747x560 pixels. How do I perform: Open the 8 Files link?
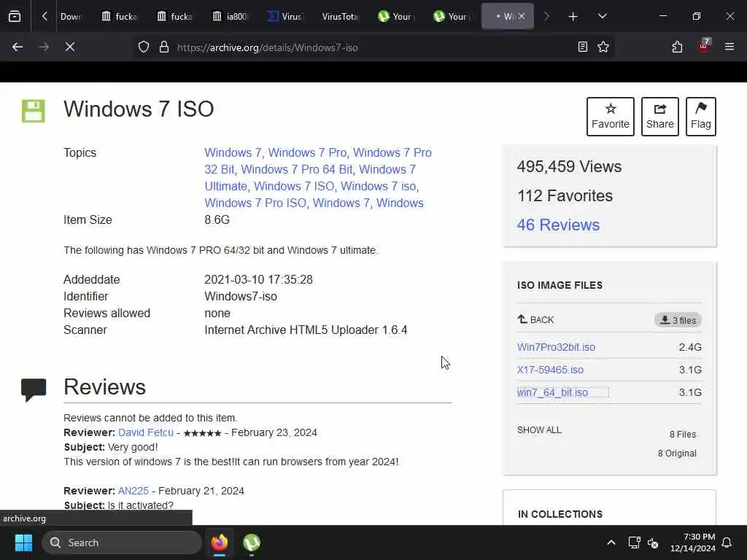pyautogui.click(x=683, y=435)
